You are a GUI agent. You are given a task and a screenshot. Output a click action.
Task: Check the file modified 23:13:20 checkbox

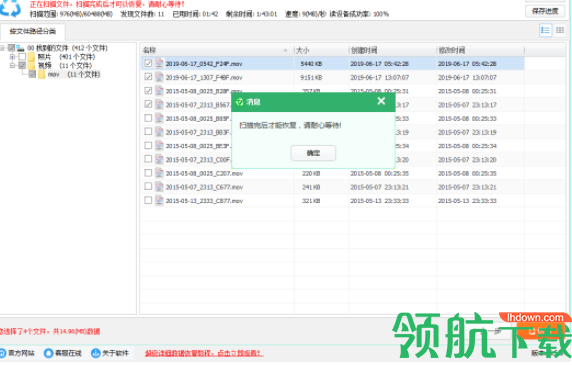pos(148,159)
